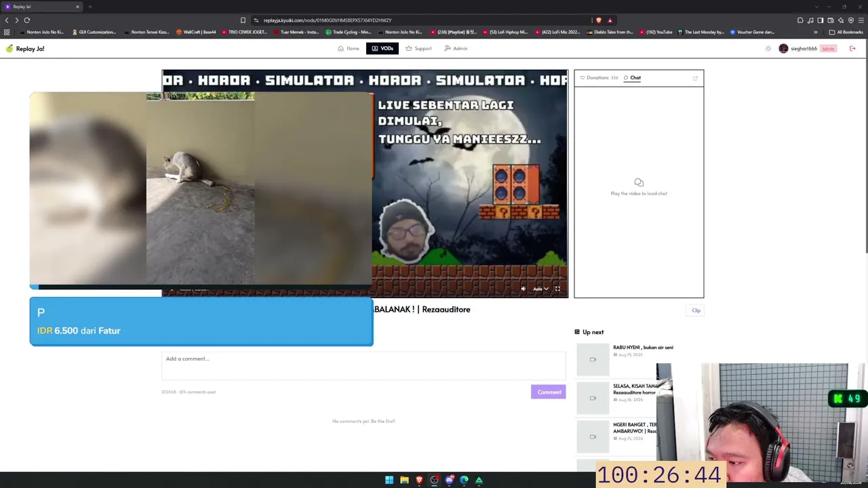868x488 pixels.
Task: Open a new browser tab
Action: click(90, 7)
